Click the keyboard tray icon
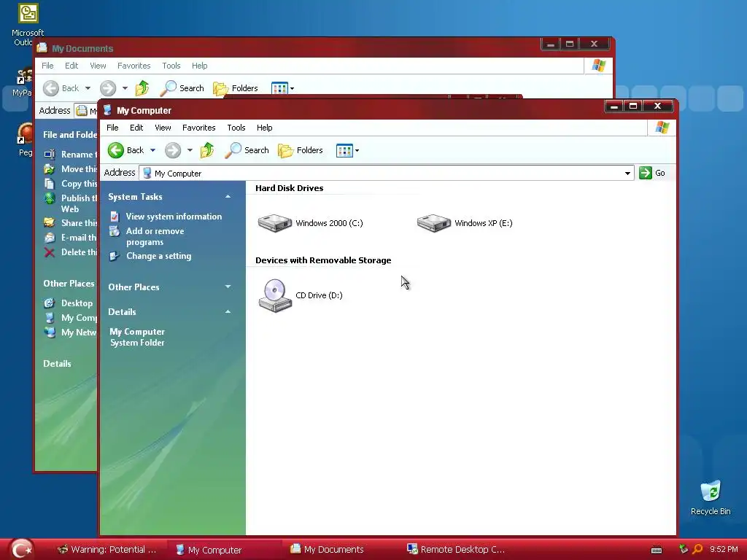The image size is (747, 560). [x=657, y=550]
